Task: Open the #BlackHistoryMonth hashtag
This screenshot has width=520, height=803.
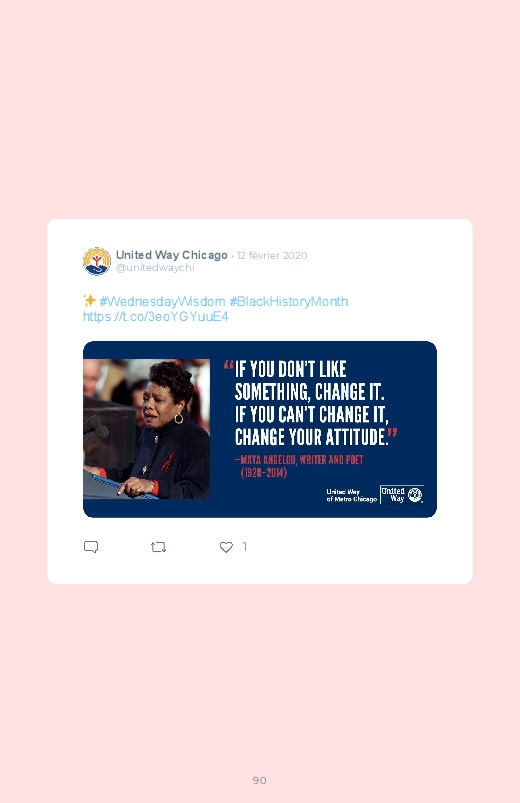Action: (288, 301)
